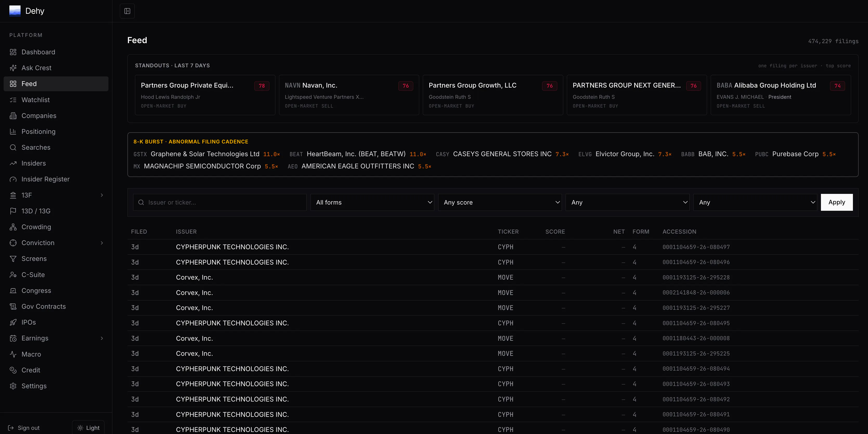Click the Crowding network icon
Image resolution: width=868 pixels, height=434 pixels.
[13, 227]
